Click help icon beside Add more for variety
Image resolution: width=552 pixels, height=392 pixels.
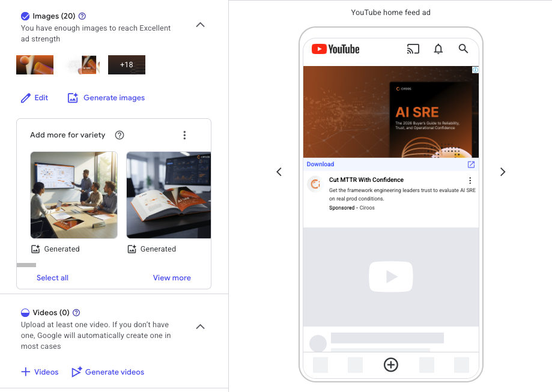(x=120, y=135)
